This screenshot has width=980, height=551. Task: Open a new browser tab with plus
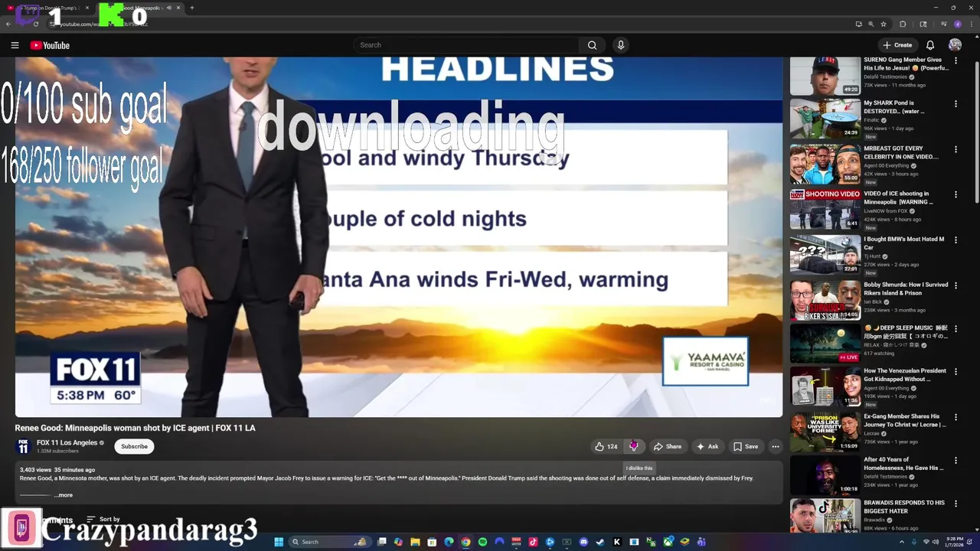click(x=191, y=8)
